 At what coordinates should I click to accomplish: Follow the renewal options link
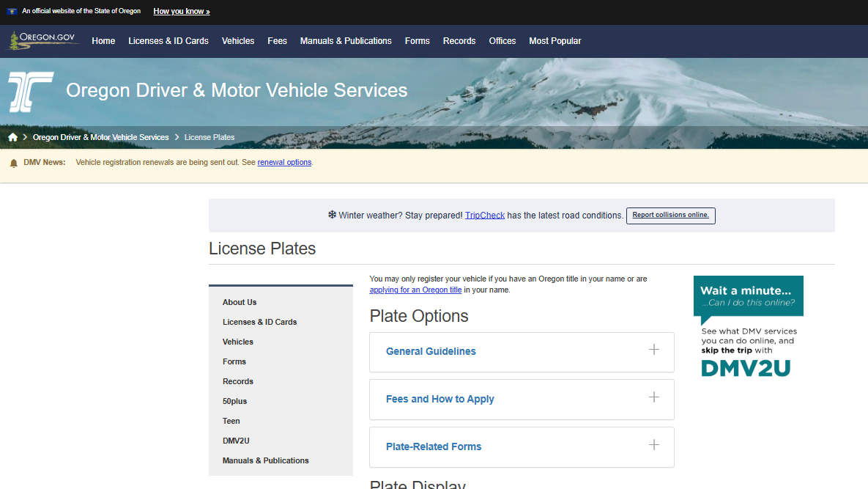[x=284, y=162]
